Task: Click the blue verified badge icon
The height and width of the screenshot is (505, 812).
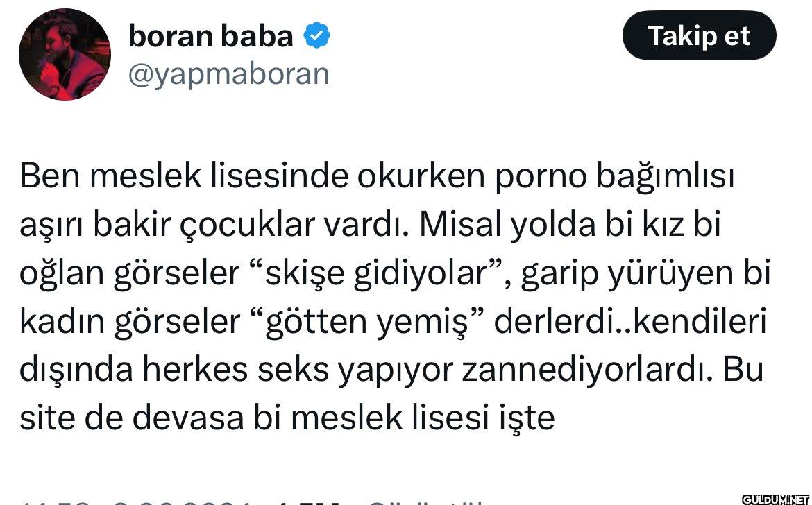Action: click(317, 35)
